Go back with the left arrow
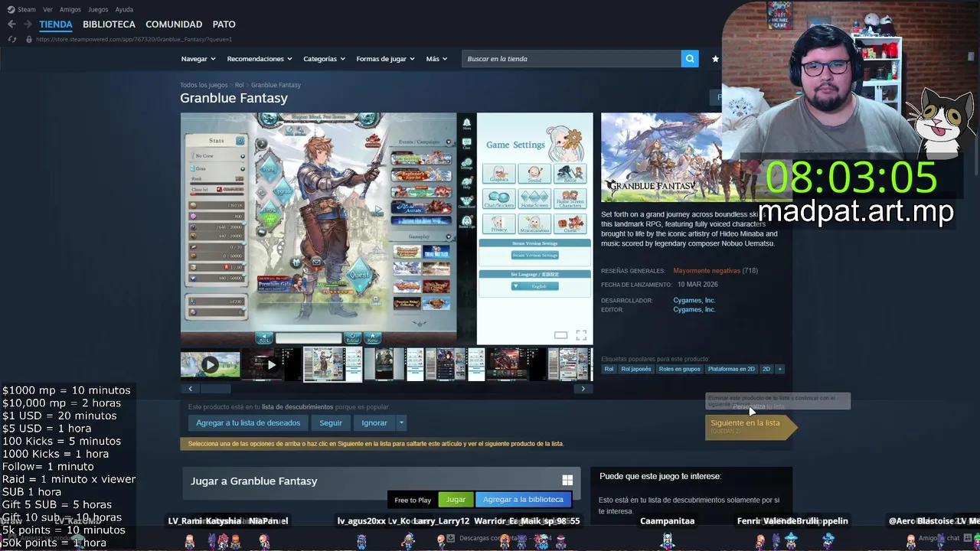Image resolution: width=980 pixels, height=551 pixels. [11, 24]
